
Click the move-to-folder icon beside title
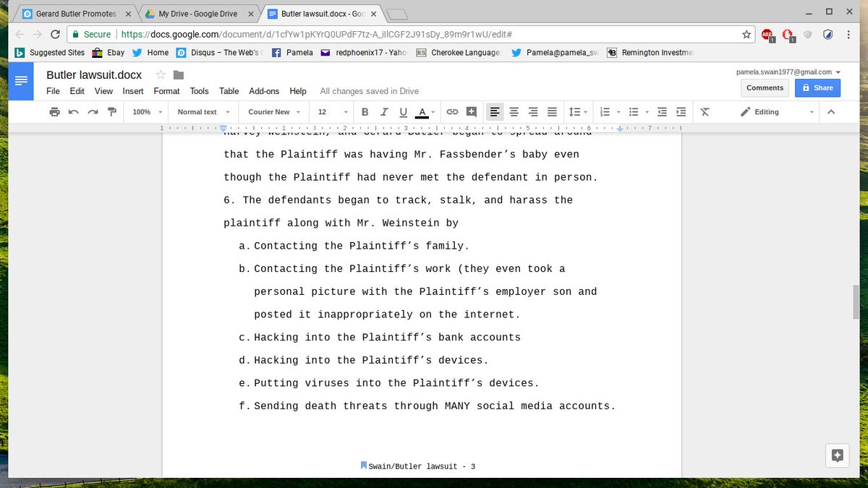pyautogui.click(x=179, y=75)
